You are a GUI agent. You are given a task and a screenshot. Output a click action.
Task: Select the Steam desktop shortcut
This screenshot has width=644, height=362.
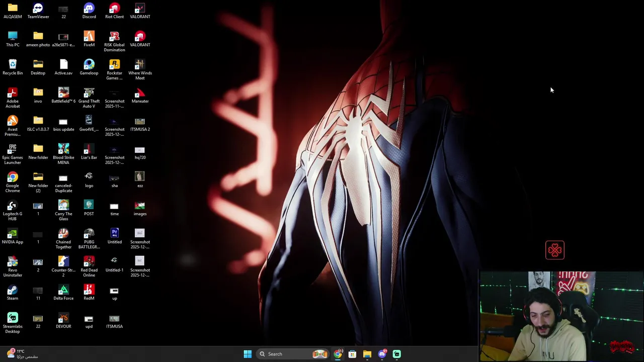13,293
